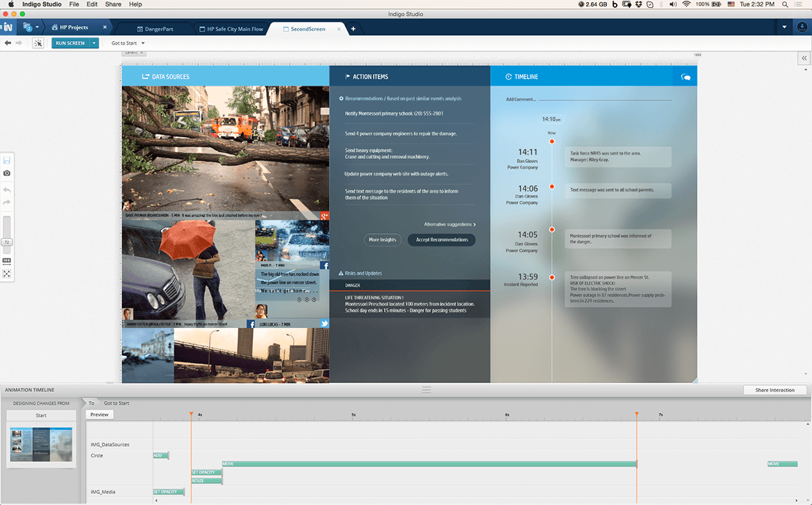Screen dimensions: 812x505
Task: Click the interaction pointer tool icon
Action: [x=38, y=43]
